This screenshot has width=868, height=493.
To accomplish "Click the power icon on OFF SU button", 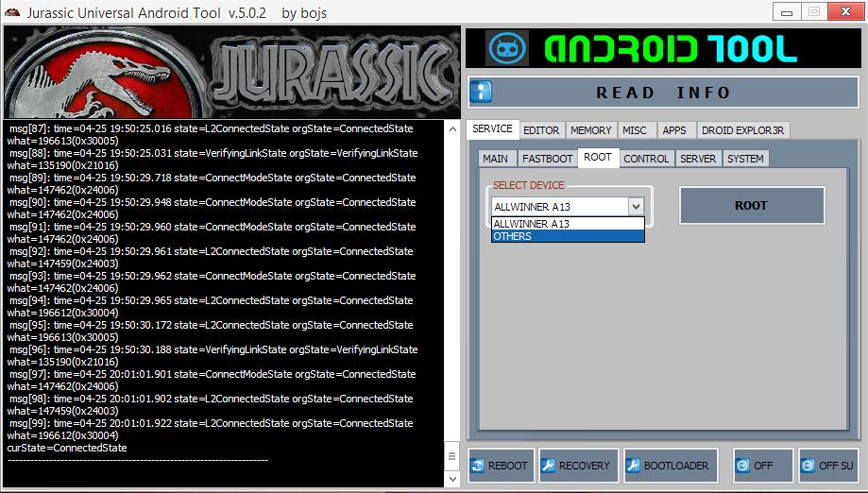I will pos(808,466).
